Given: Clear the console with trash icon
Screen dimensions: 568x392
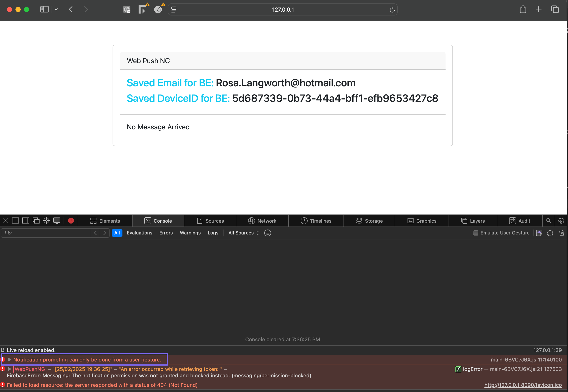Looking at the screenshot, I should point(562,233).
